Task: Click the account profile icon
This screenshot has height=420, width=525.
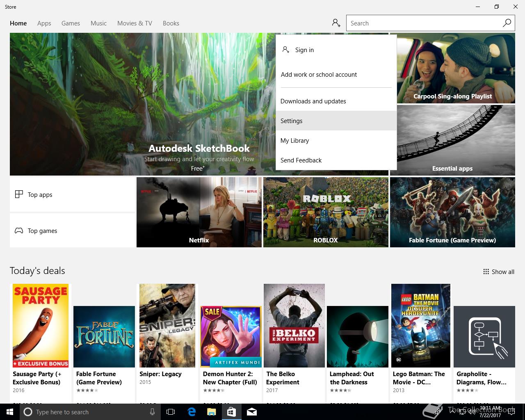Action: click(x=336, y=23)
